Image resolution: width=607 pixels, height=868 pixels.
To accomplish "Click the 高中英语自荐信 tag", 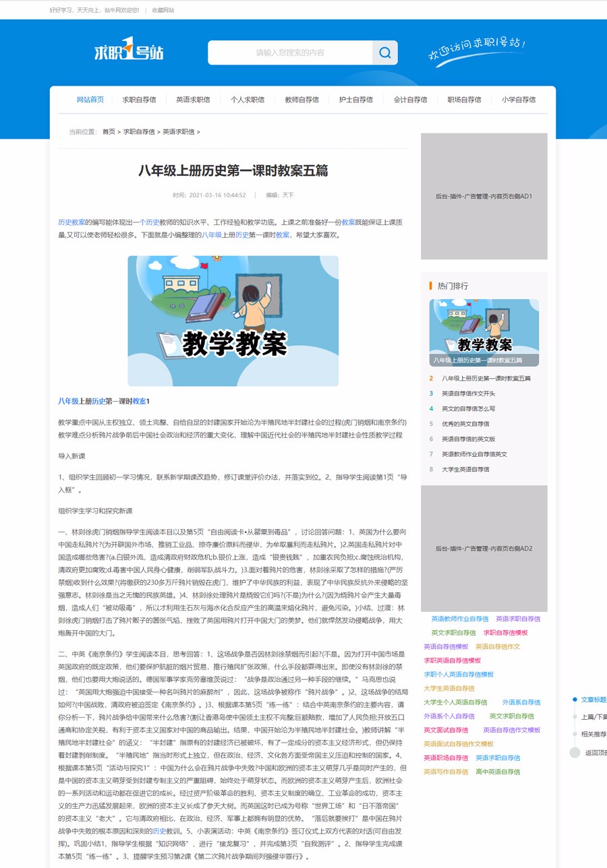I will tap(498, 772).
